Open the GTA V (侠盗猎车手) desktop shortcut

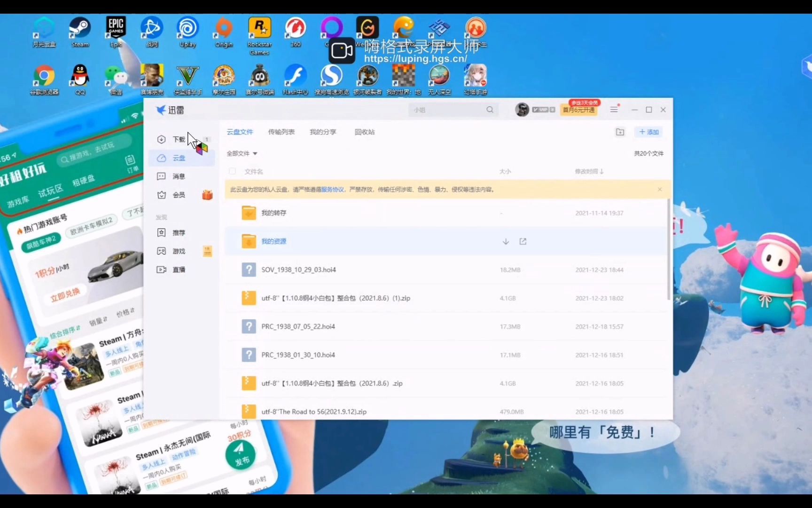[x=187, y=80]
